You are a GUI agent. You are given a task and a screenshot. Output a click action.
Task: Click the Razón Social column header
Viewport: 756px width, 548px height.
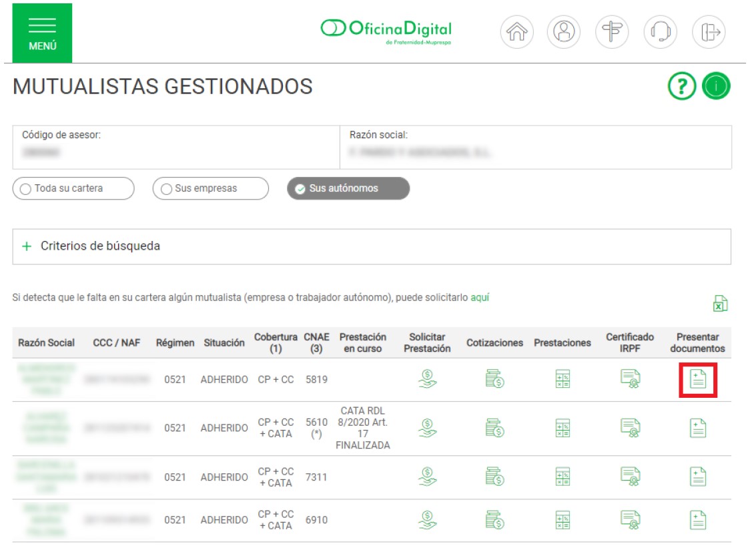(46, 342)
